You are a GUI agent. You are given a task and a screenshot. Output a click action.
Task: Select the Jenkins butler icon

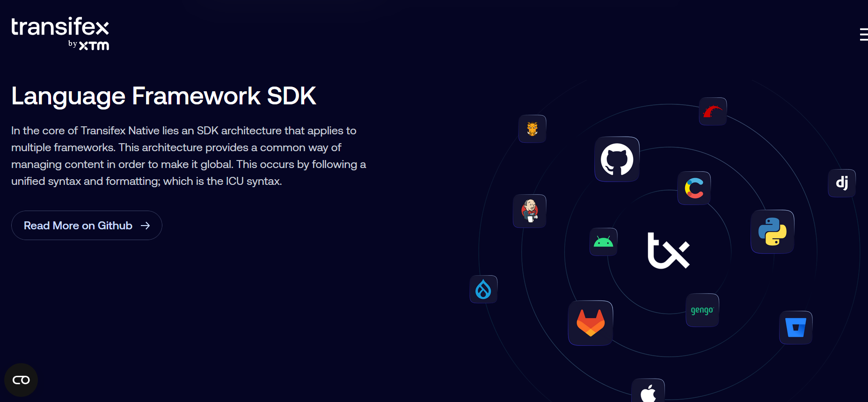tap(530, 211)
